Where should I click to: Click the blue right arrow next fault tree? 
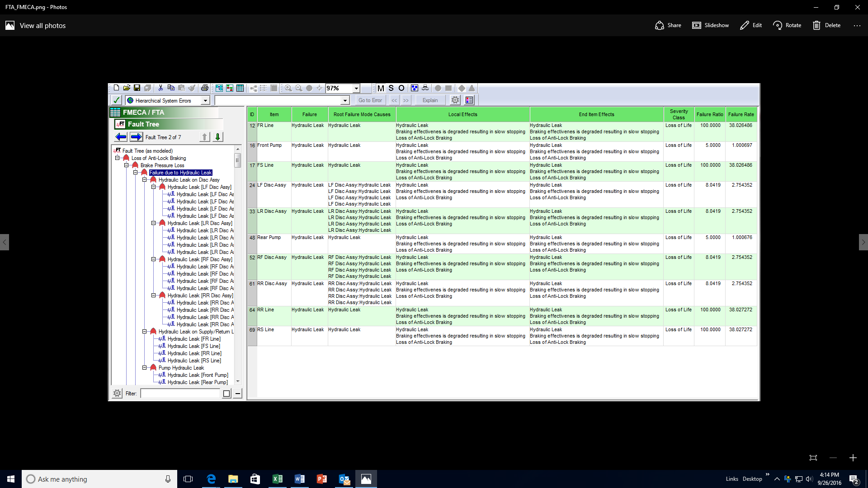tap(136, 137)
